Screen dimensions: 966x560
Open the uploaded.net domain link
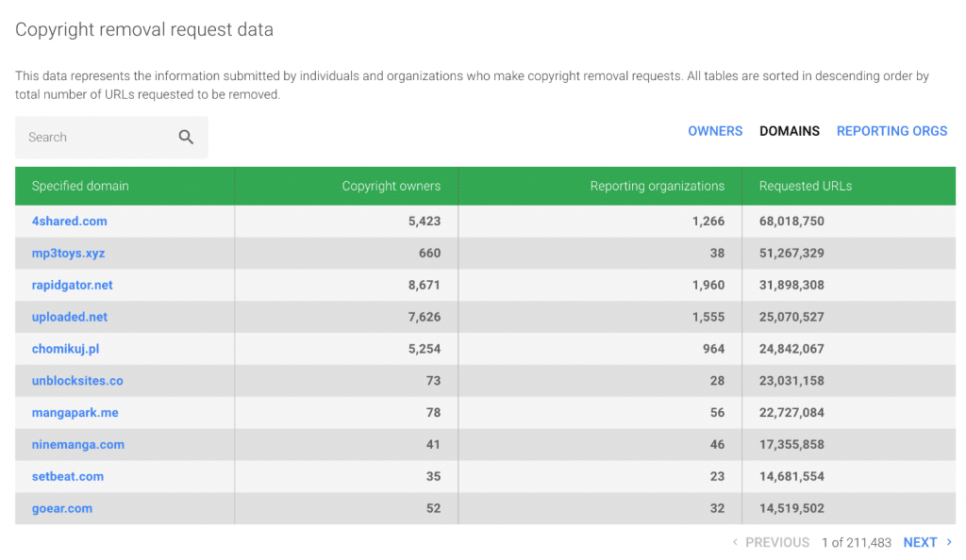coord(69,317)
